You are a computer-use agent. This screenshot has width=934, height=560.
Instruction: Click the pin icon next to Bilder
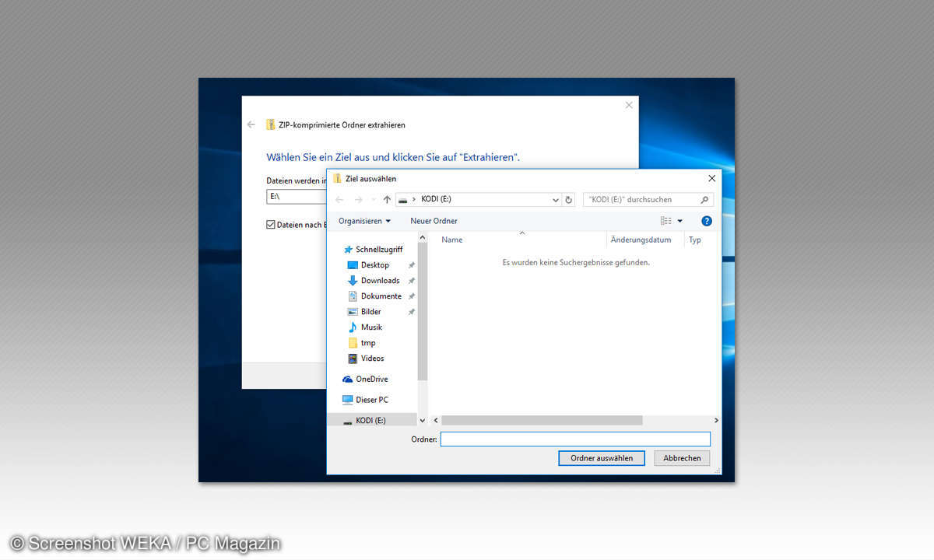pos(412,312)
